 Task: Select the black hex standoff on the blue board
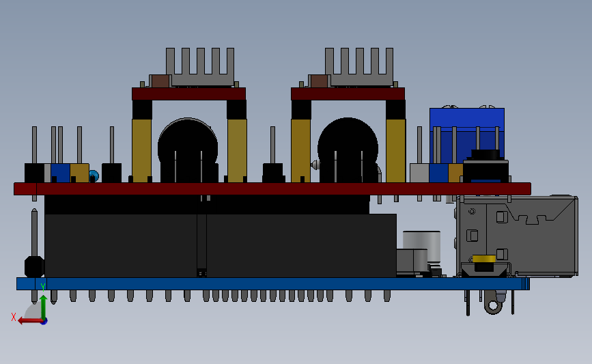tap(34, 266)
